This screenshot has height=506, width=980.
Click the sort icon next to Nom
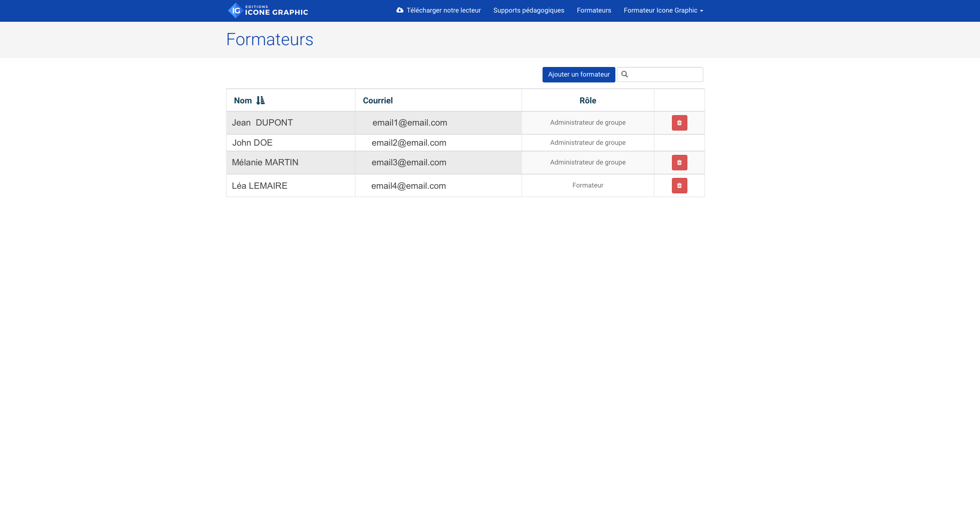[260, 100]
